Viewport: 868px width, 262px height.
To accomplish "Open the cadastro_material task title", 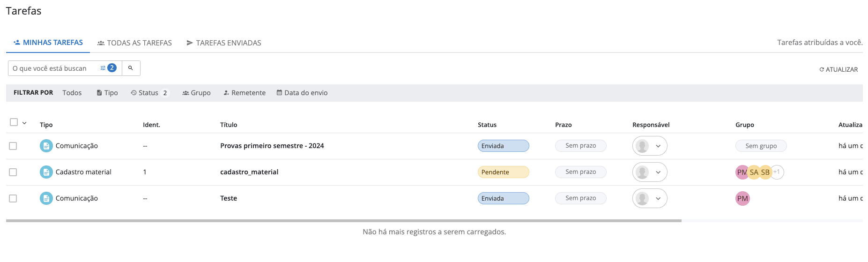I will (x=249, y=172).
